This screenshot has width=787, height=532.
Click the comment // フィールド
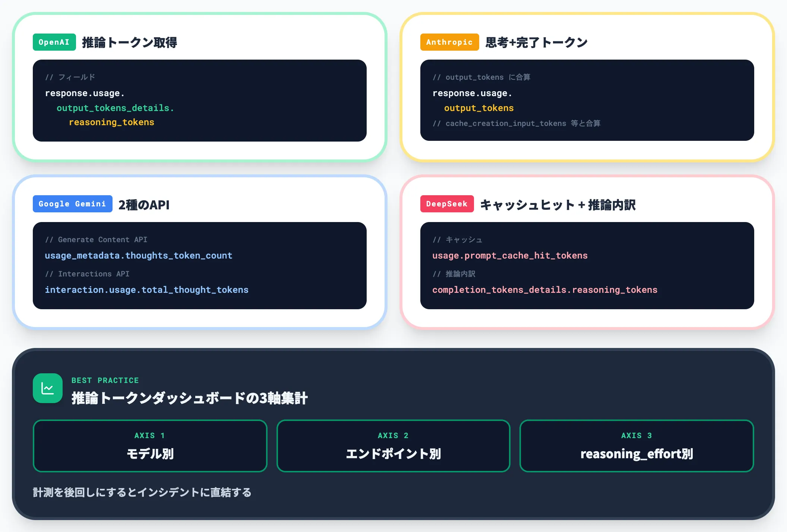coord(70,77)
